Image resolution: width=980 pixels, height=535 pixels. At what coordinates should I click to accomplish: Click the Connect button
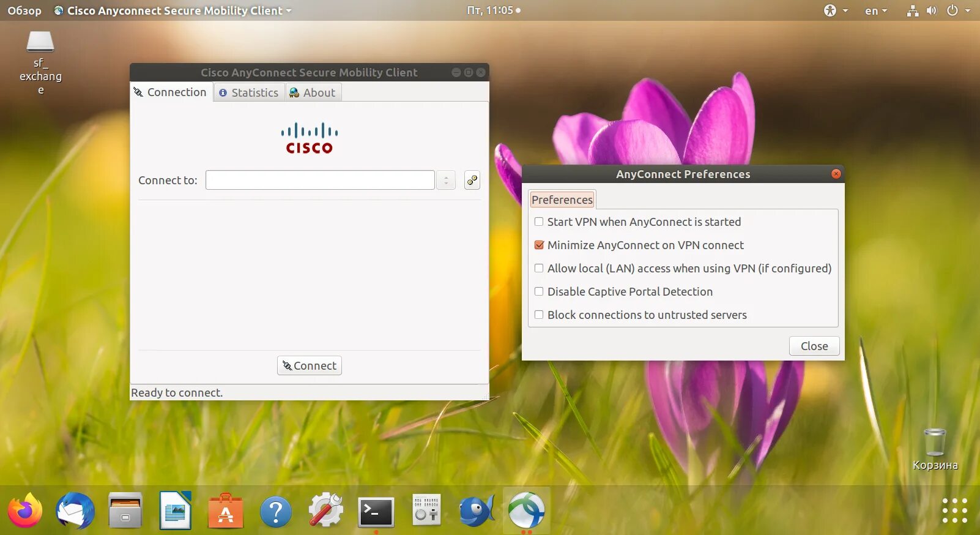[310, 365]
